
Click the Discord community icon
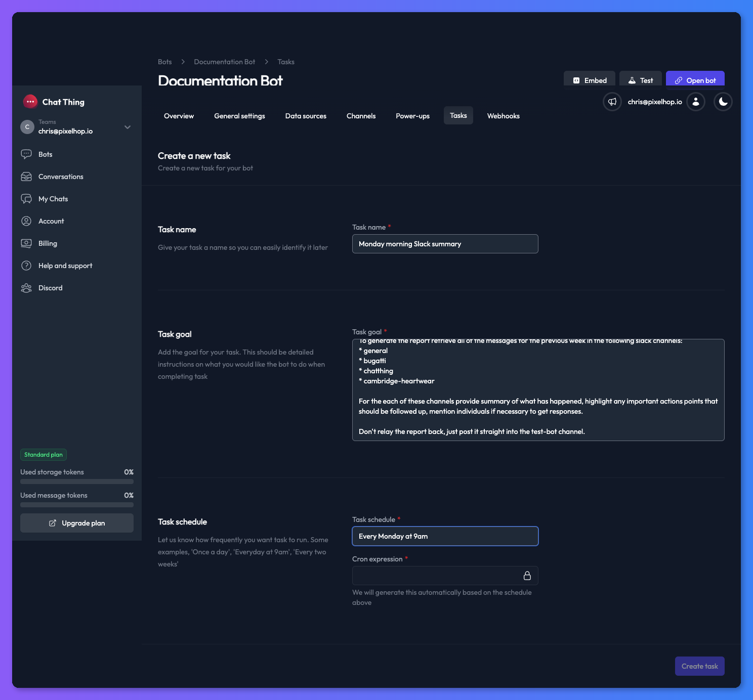(x=26, y=288)
